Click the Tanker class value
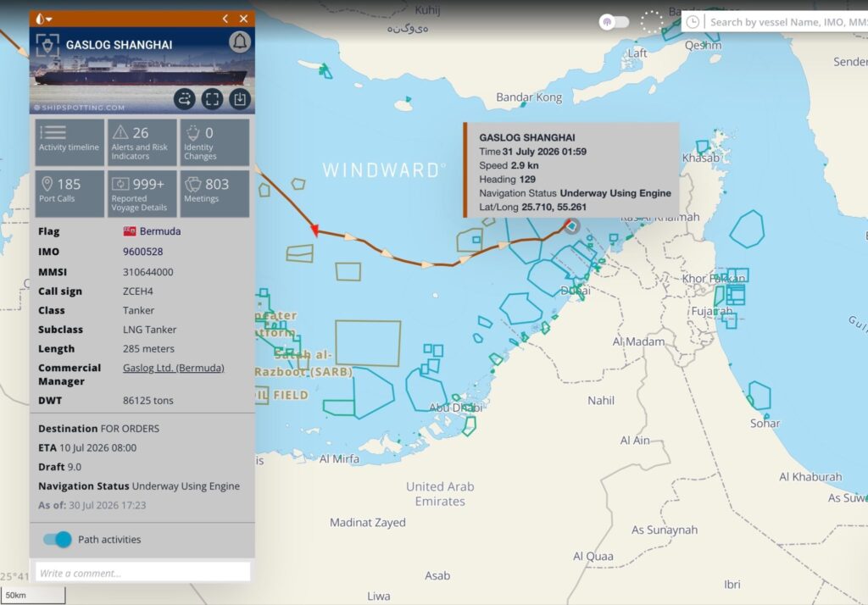 (x=138, y=310)
